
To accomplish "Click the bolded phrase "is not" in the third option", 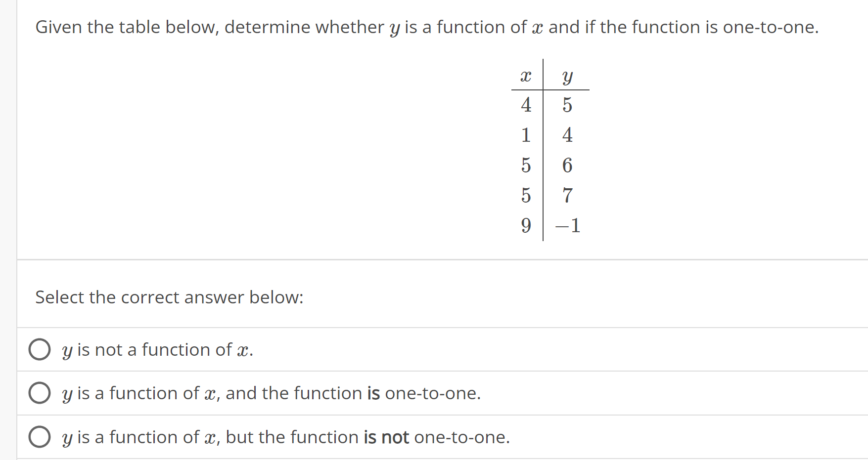I will (x=388, y=437).
